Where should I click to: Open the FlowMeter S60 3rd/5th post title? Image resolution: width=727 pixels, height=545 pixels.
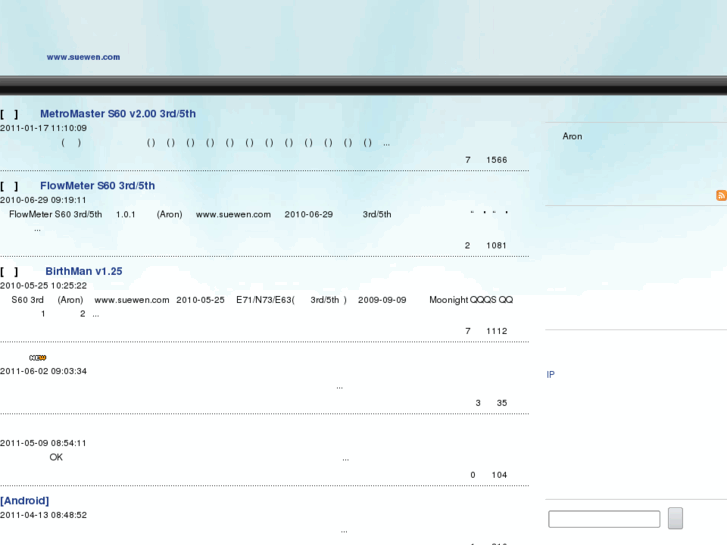pyautogui.click(x=97, y=186)
